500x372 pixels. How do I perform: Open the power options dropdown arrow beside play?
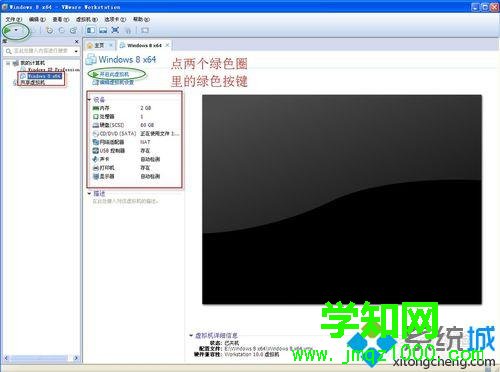point(16,31)
